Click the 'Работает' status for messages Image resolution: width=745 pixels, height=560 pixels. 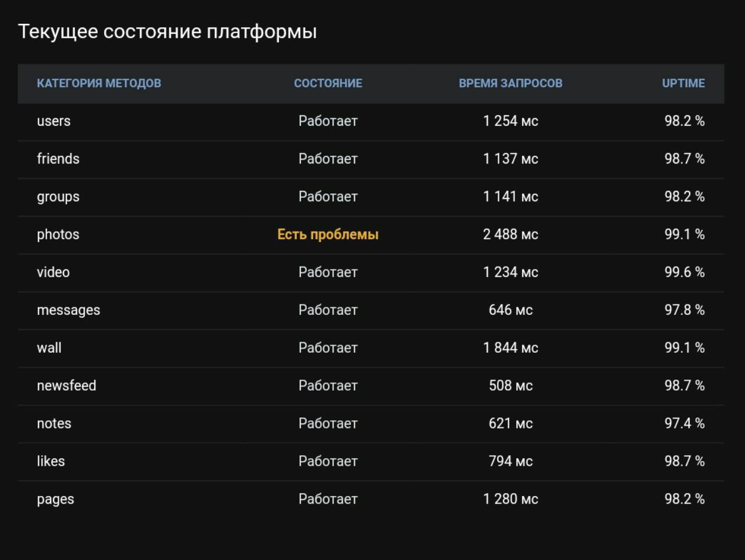(x=328, y=310)
